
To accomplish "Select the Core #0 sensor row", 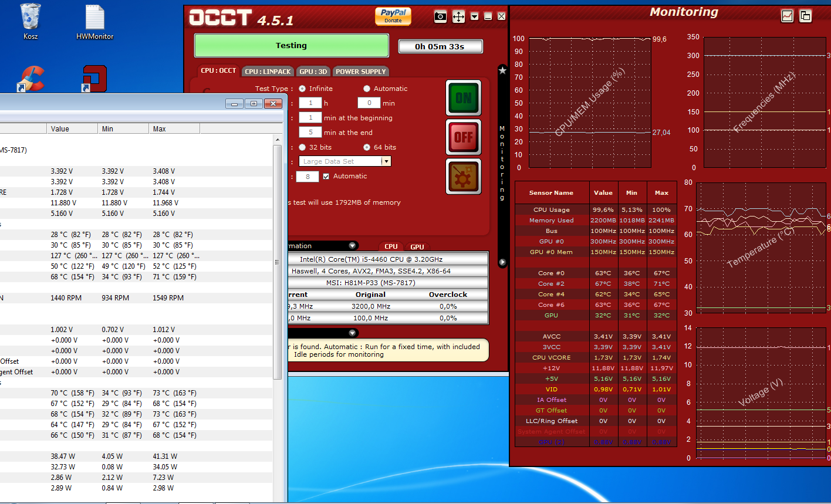I will point(596,273).
